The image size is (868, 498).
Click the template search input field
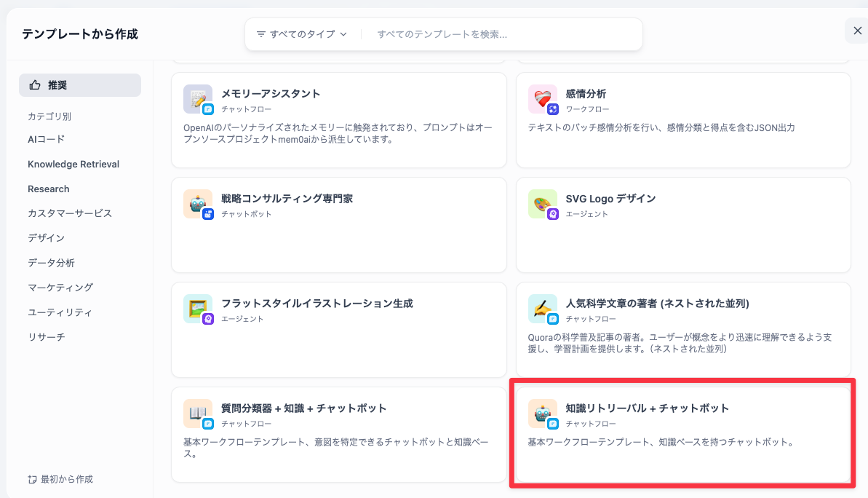502,34
